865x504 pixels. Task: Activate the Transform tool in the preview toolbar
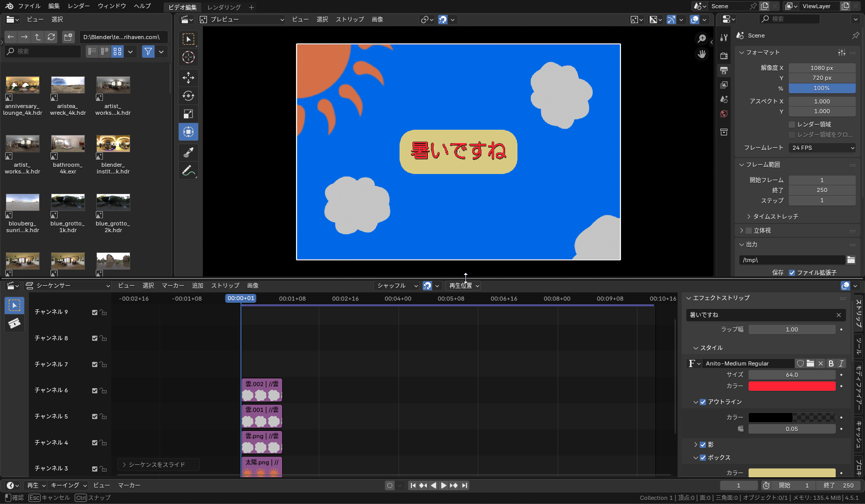tap(188, 132)
